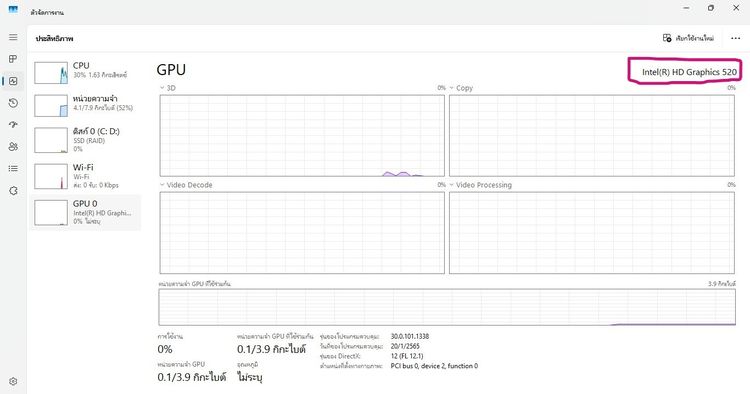Open the hamburger navigation menu

[13, 37]
